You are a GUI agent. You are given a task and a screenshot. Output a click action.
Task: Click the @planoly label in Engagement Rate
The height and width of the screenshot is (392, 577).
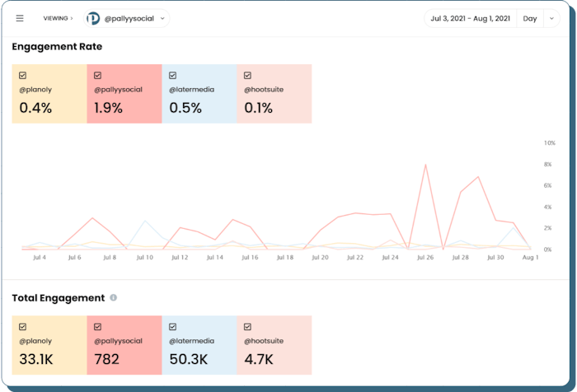[x=35, y=90]
